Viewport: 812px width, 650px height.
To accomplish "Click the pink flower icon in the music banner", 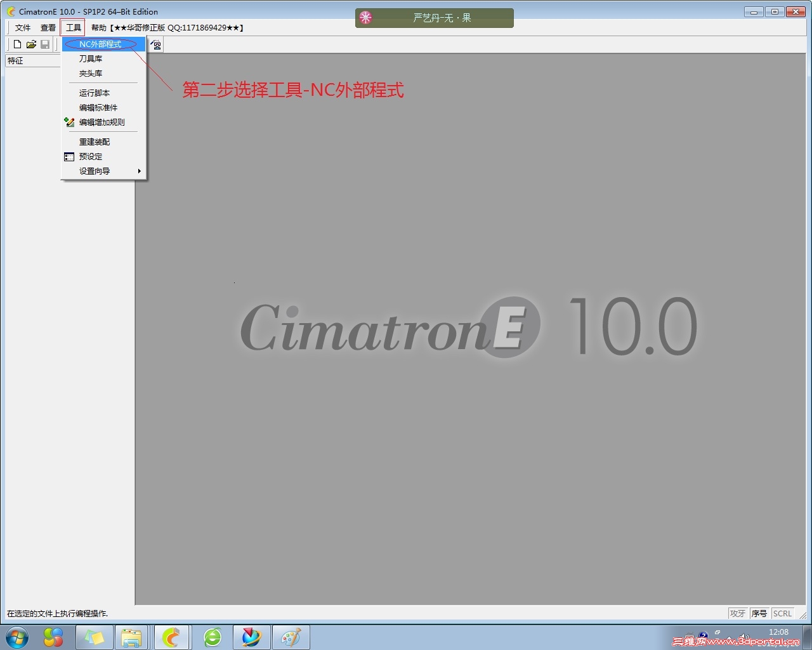I will pyautogui.click(x=365, y=18).
